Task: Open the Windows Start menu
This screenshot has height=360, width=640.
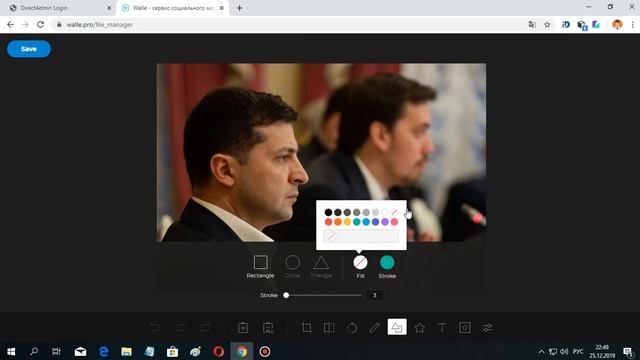Action: tap(11, 351)
